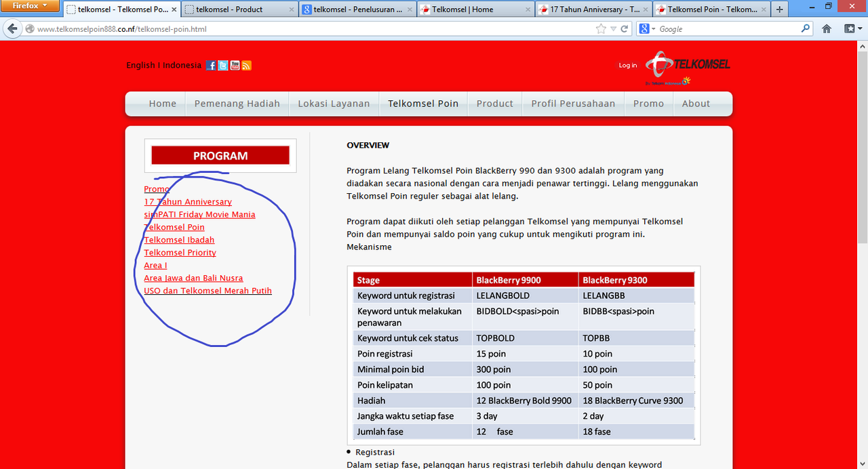Image resolution: width=868 pixels, height=469 pixels.
Task: Click the Log in button
Action: click(628, 65)
